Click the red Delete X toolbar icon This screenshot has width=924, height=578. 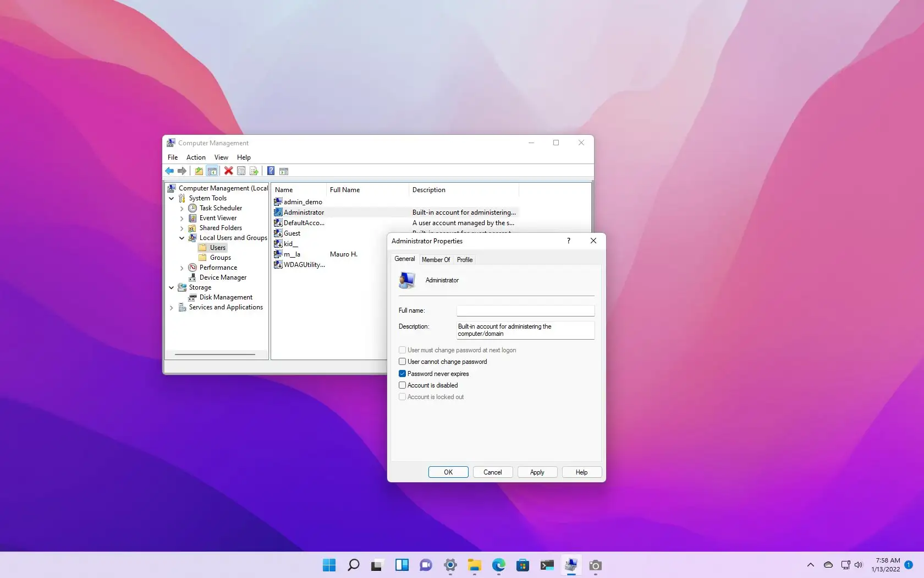click(228, 171)
